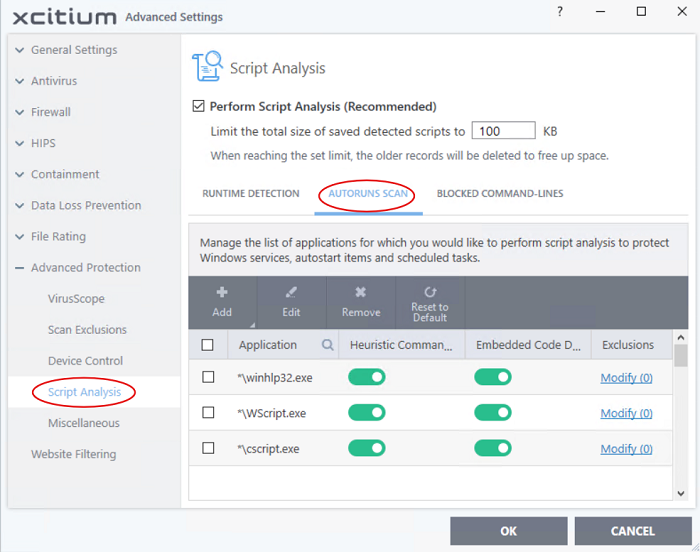Viewport: 700px width, 552px height.
Task: Select VirusScope in sidebar
Action: coord(76,299)
